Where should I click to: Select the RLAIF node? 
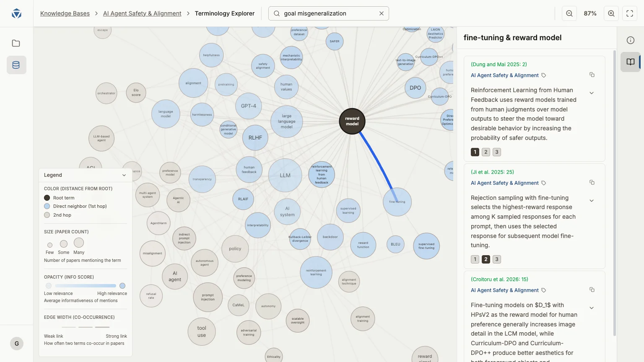pyautogui.click(x=243, y=199)
